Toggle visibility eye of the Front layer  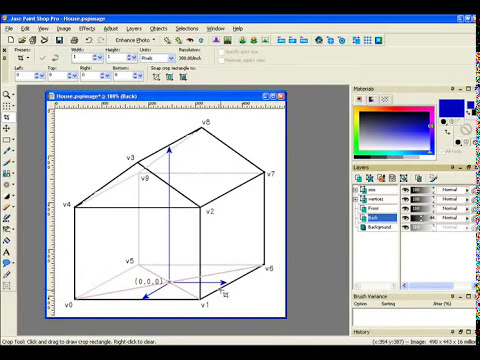[405, 209]
